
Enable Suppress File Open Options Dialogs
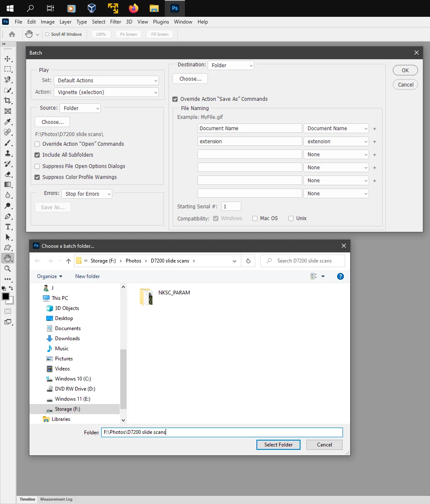point(37,166)
